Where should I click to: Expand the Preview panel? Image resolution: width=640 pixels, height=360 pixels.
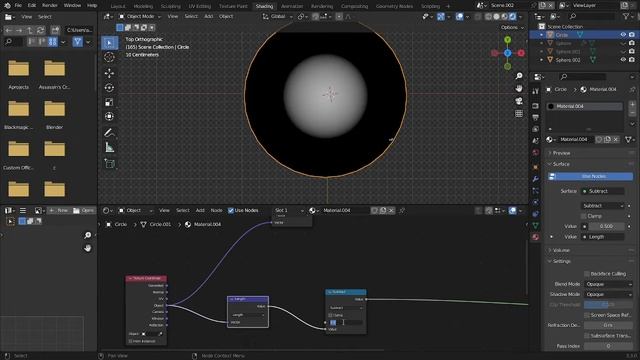[x=561, y=153]
